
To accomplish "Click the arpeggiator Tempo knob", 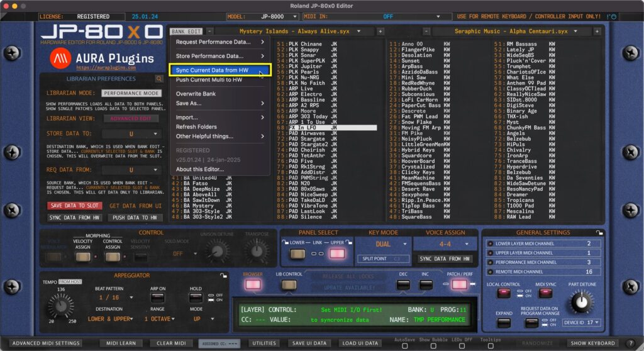I will (61, 306).
